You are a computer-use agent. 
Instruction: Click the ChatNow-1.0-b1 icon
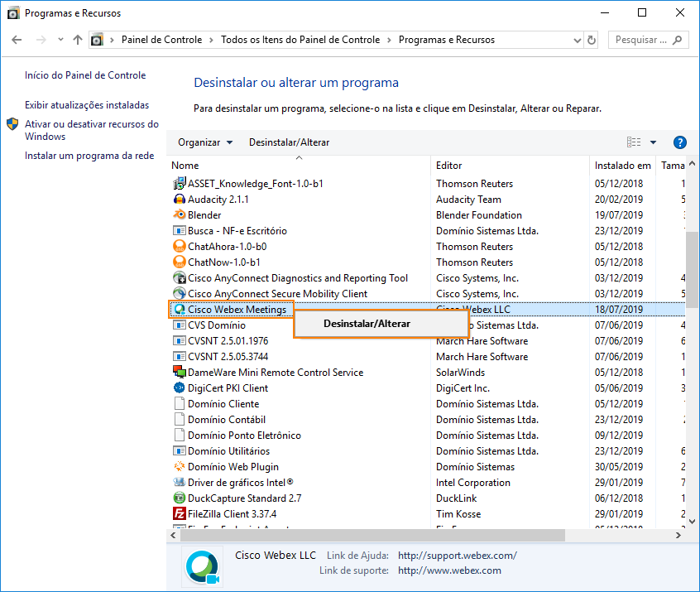179,262
